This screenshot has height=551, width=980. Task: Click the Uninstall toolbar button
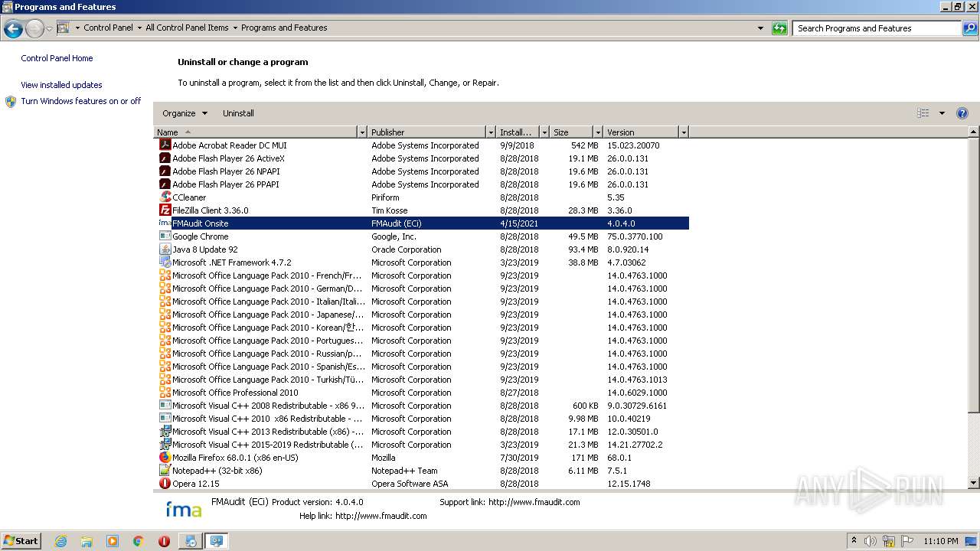238,113
